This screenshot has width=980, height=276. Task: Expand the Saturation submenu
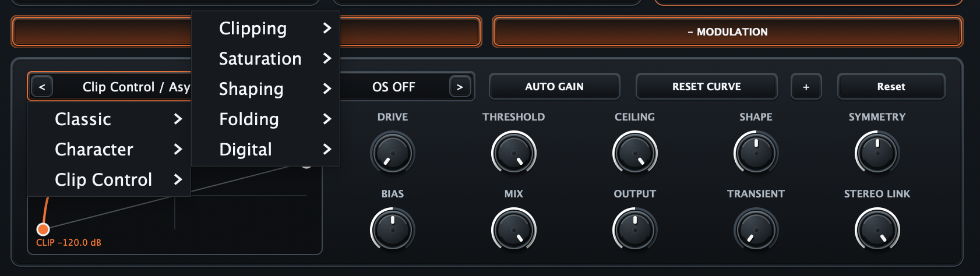tap(266, 58)
